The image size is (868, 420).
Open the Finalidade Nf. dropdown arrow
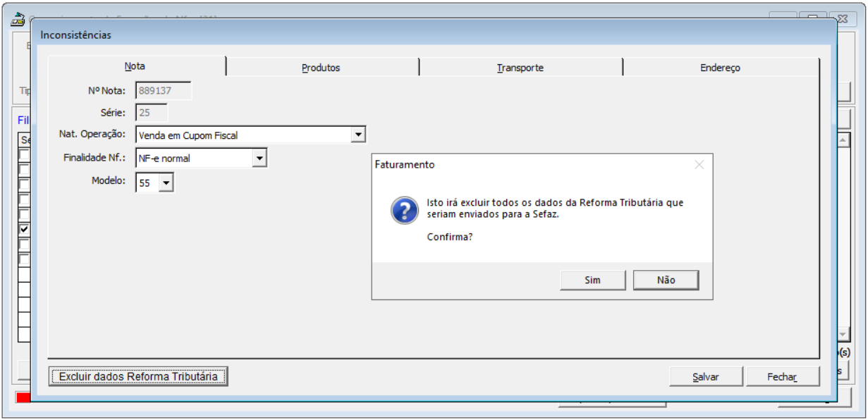click(x=259, y=159)
